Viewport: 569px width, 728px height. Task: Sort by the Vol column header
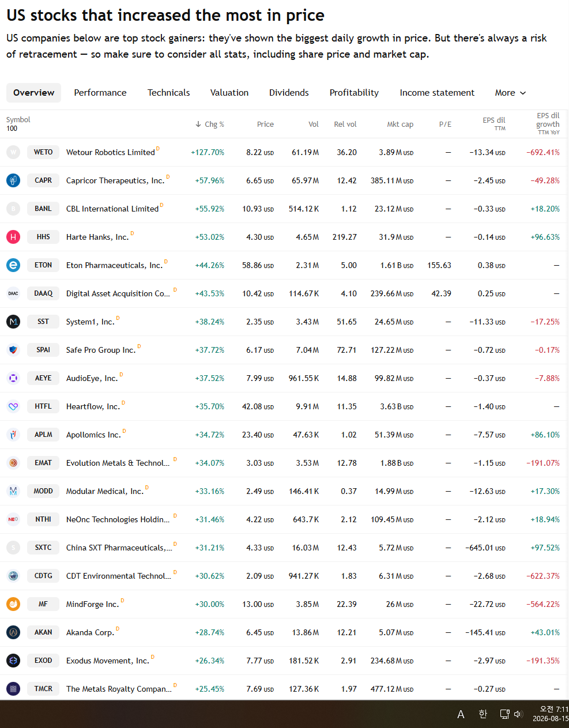tap(314, 125)
